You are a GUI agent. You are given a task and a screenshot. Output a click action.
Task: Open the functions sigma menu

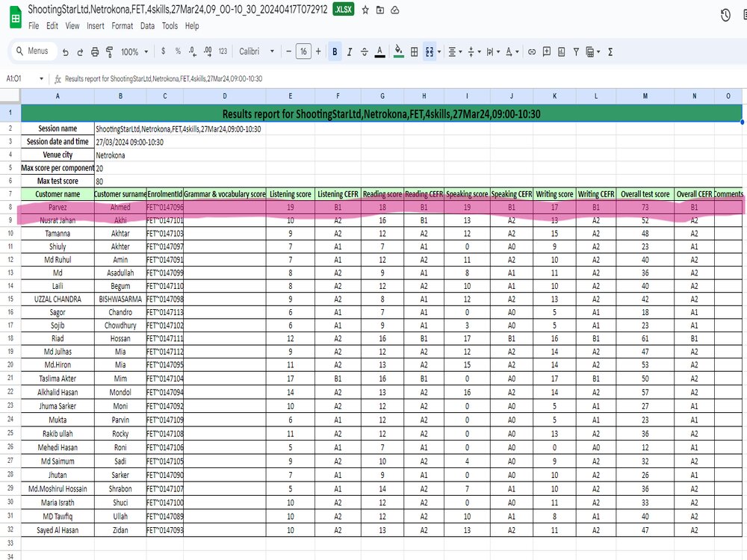610,52
